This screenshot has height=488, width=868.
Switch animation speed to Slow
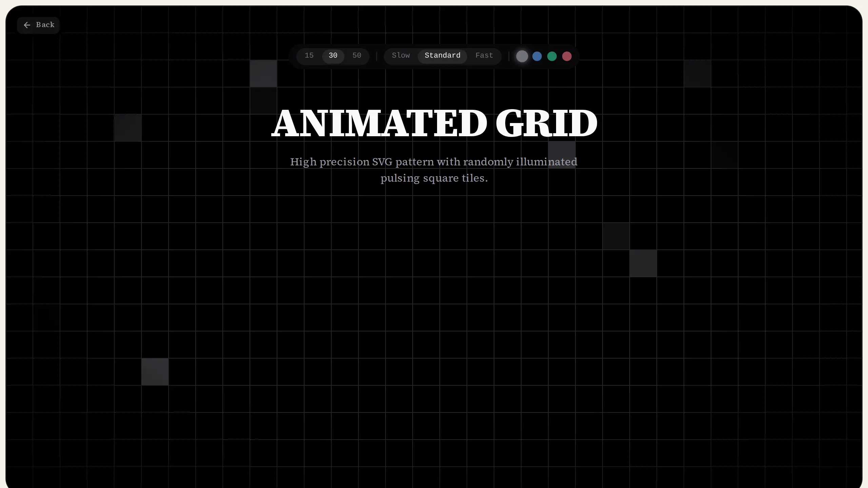(401, 56)
